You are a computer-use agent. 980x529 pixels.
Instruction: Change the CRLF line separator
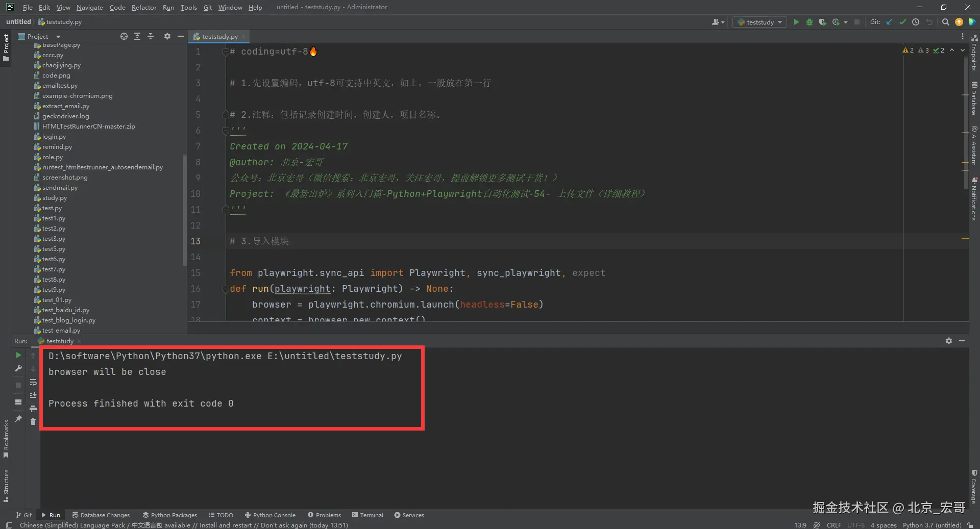pos(834,525)
